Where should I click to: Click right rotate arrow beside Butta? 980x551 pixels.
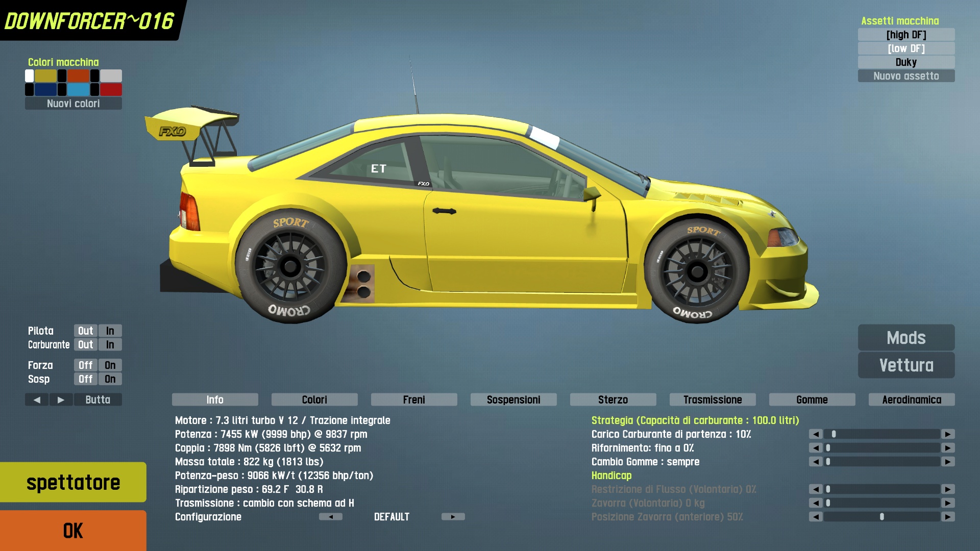61,399
